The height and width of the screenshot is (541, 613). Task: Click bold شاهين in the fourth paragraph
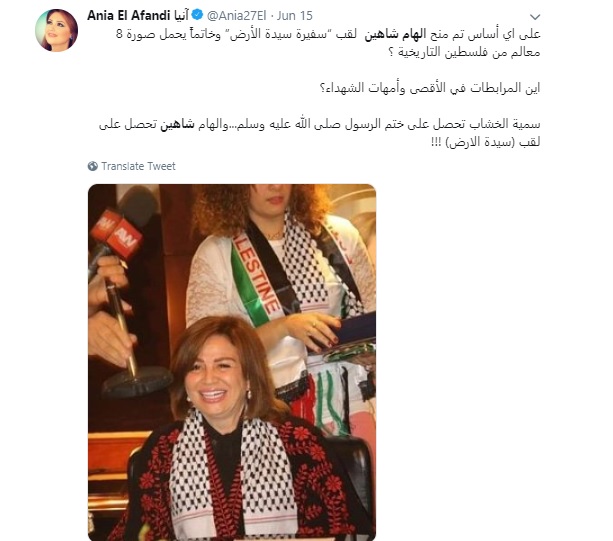click(x=177, y=124)
